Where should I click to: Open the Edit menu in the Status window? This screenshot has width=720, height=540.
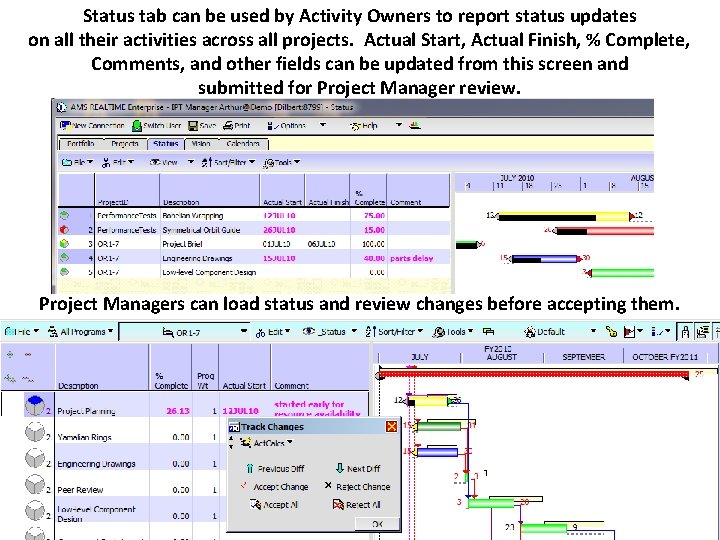click(118, 162)
